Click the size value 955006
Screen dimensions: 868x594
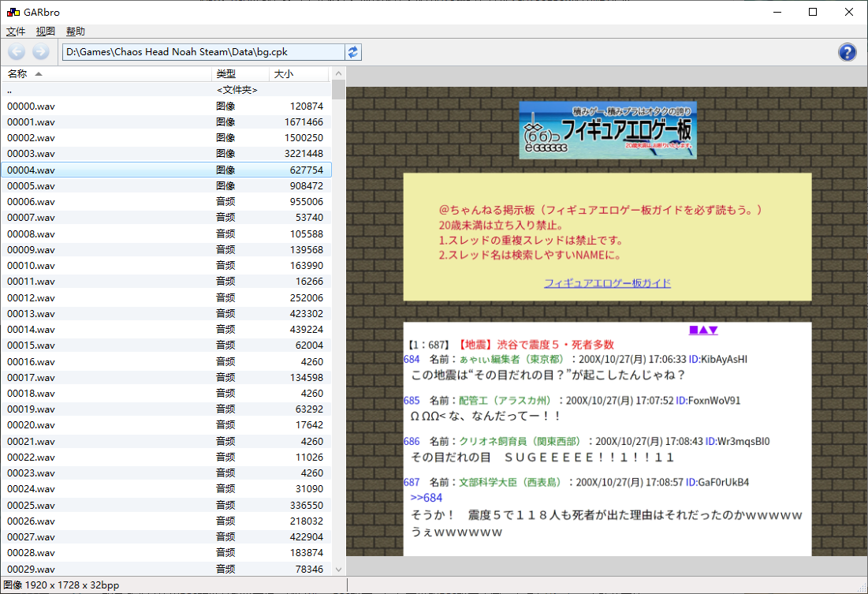(307, 202)
